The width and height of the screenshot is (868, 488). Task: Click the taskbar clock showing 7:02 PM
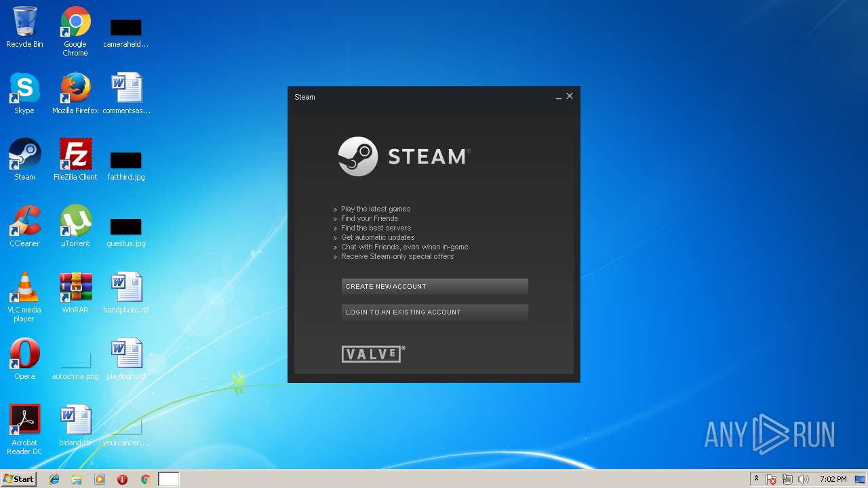pyautogui.click(x=833, y=479)
